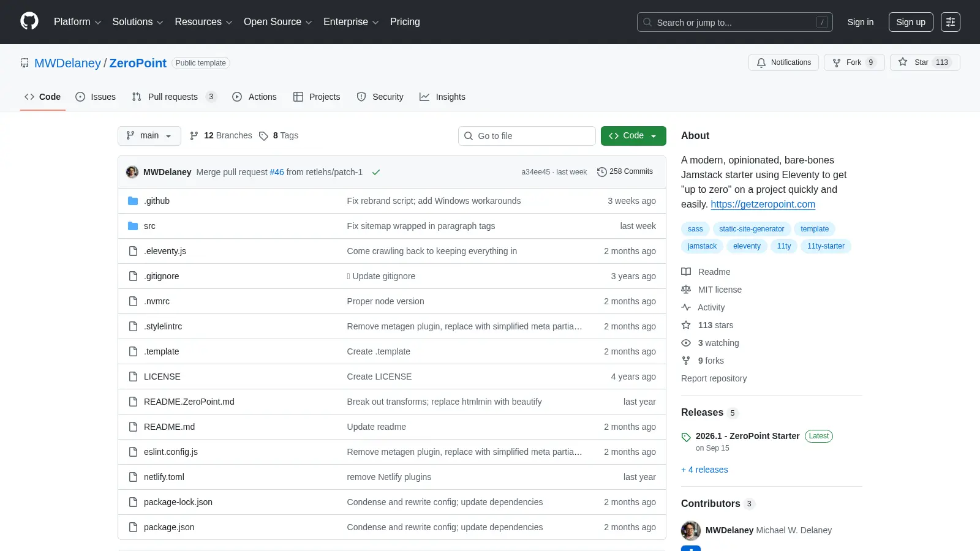The image size is (980, 551).
Task: Open the getzeropoint.com link
Action: (763, 204)
